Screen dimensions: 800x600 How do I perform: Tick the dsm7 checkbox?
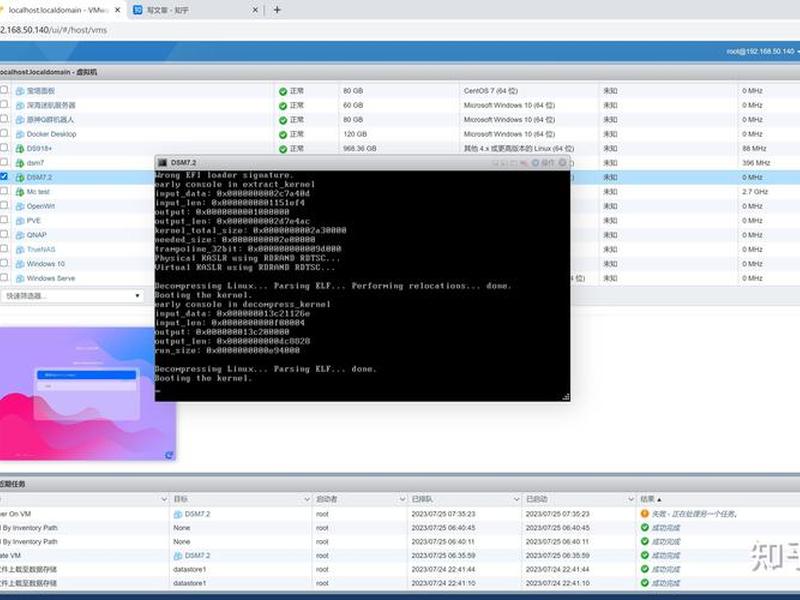coord(4,161)
